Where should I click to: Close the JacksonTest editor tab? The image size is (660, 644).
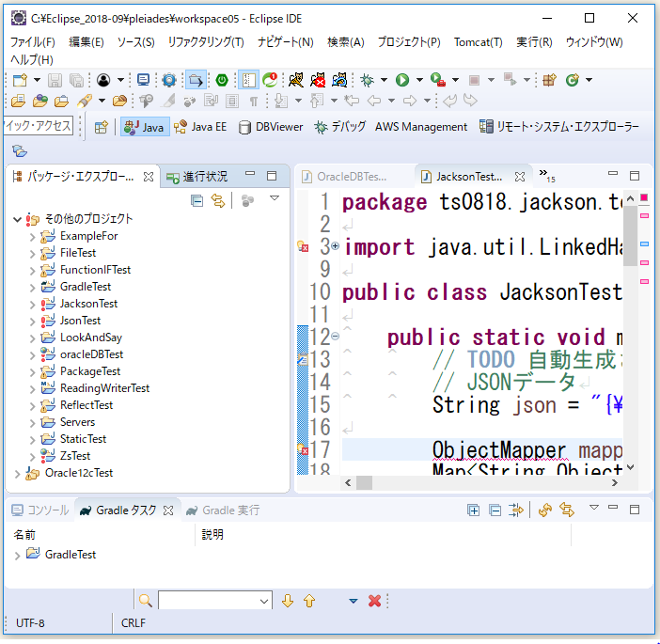(520, 177)
